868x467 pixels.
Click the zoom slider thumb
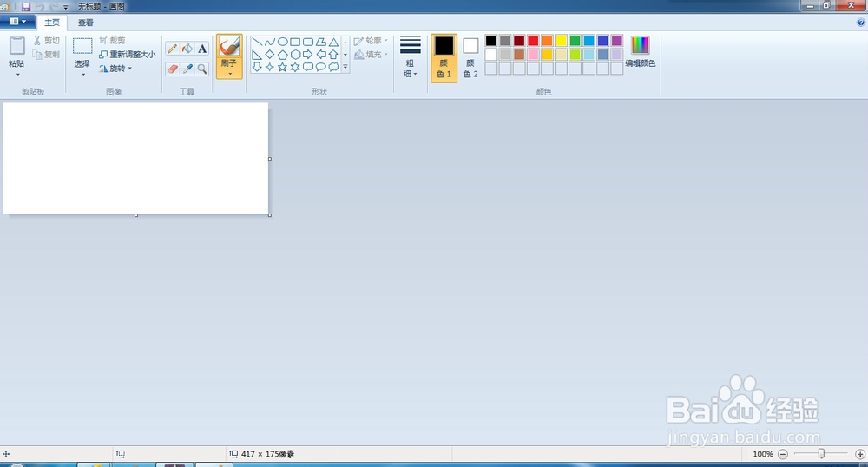click(x=821, y=454)
